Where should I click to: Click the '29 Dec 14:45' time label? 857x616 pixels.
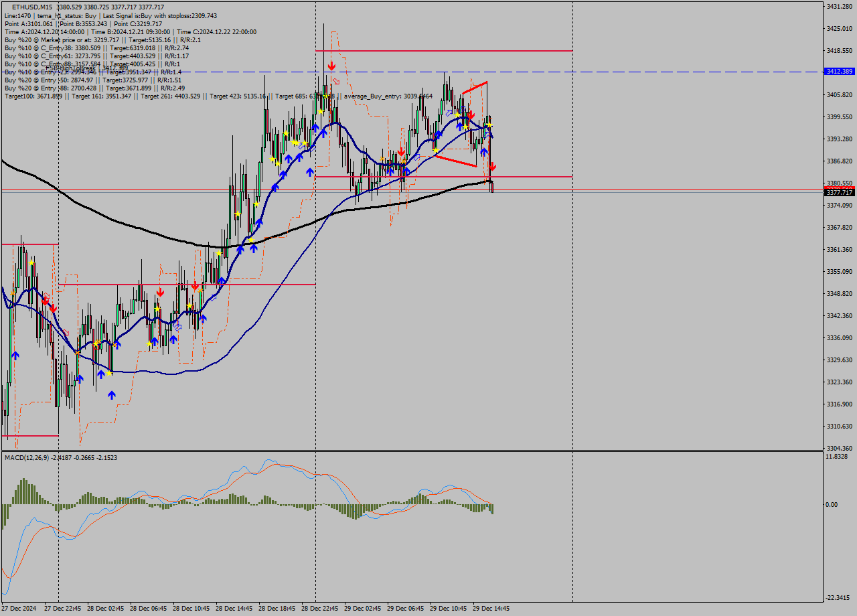coord(491,609)
